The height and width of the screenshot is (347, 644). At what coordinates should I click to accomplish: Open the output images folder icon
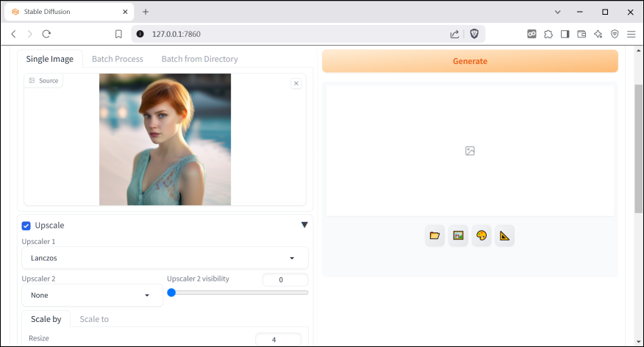click(x=434, y=235)
